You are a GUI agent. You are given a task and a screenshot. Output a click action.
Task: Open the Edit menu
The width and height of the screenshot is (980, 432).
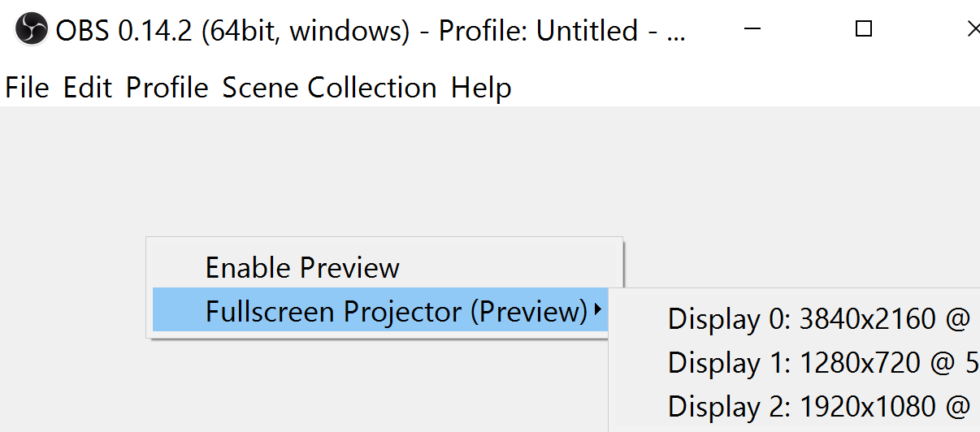88,87
